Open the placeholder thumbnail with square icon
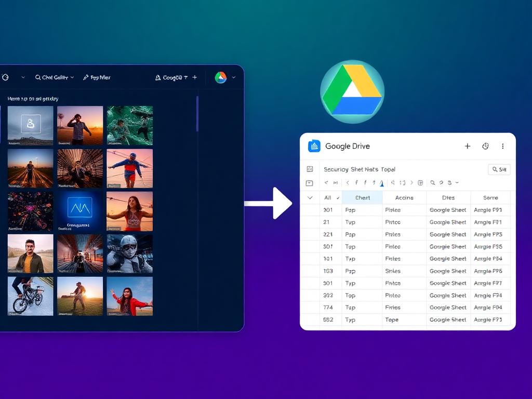532x399 pixels. [x=31, y=126]
